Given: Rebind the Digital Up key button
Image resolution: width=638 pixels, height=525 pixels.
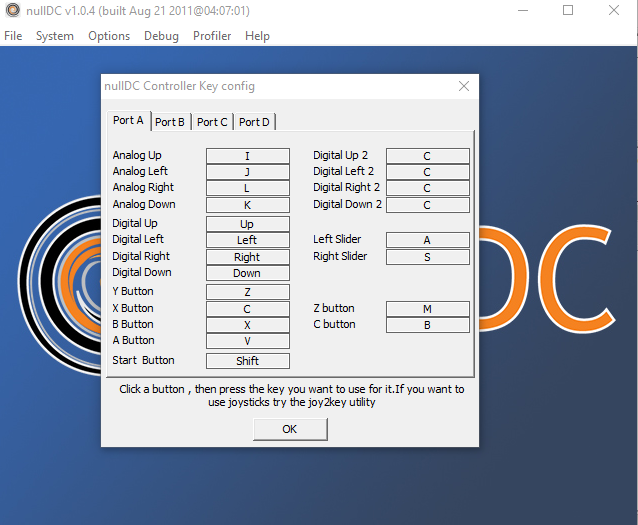Looking at the screenshot, I should click(247, 224).
